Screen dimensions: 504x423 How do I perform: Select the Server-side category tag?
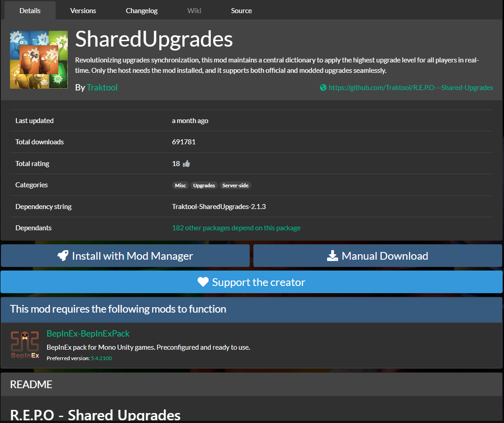235,185
